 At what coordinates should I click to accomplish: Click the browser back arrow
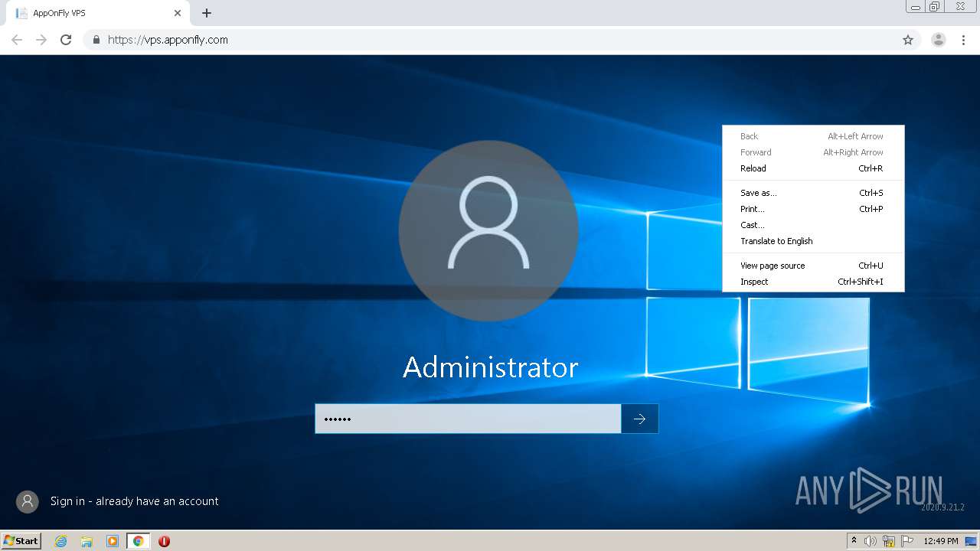(x=17, y=40)
